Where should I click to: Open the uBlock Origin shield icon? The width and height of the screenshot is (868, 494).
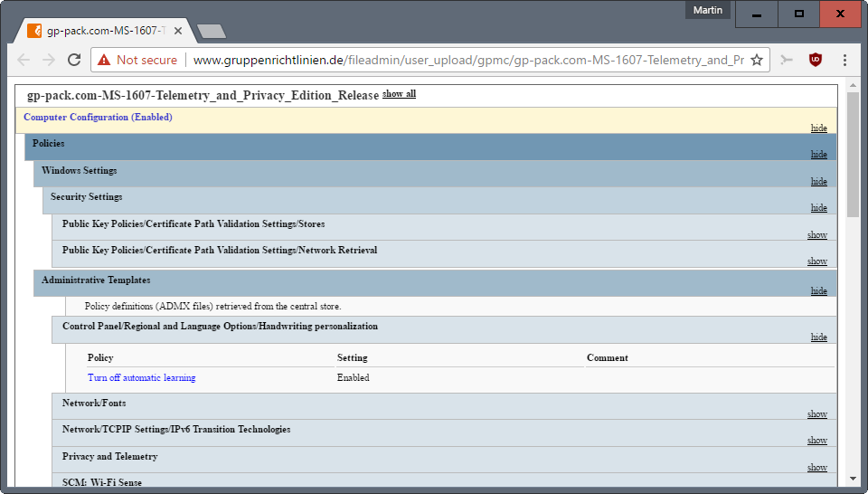click(x=816, y=60)
